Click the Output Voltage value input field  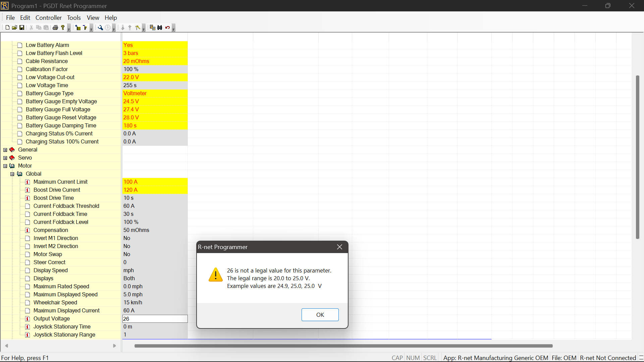click(155, 319)
